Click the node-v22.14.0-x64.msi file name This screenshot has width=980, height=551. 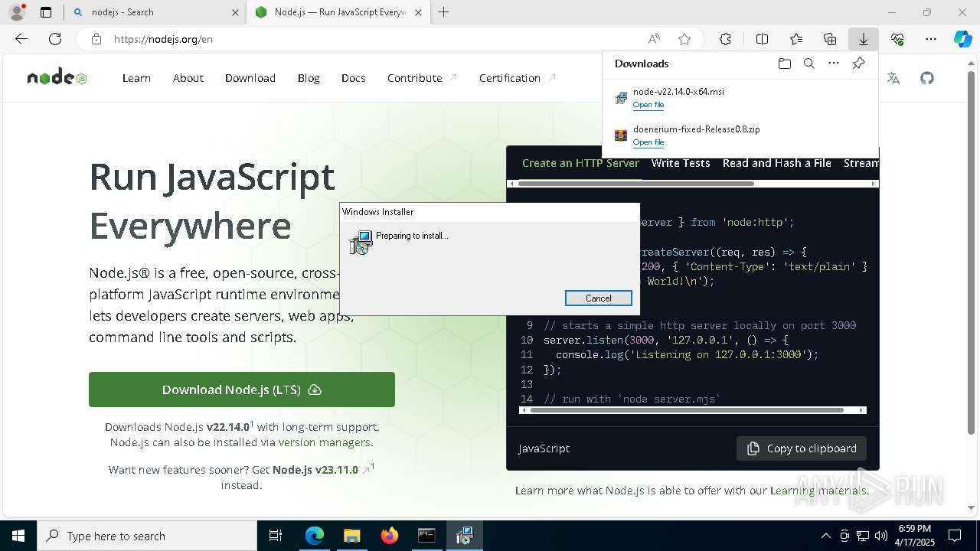coord(678,92)
